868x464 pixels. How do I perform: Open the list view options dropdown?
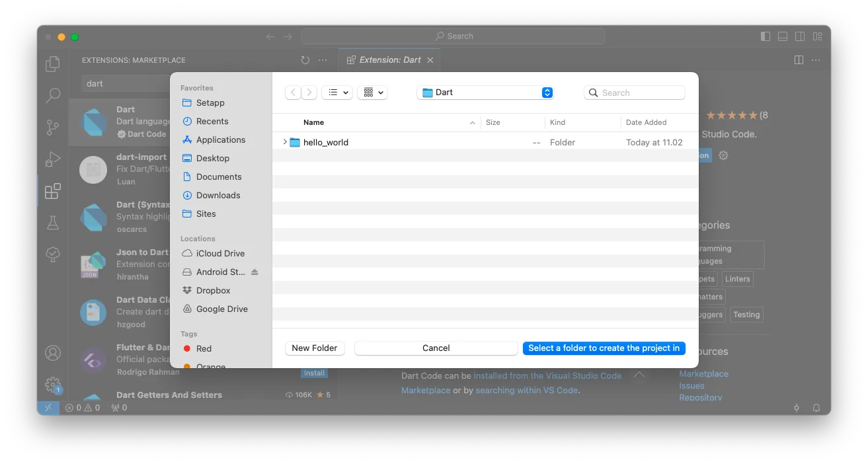(x=337, y=93)
